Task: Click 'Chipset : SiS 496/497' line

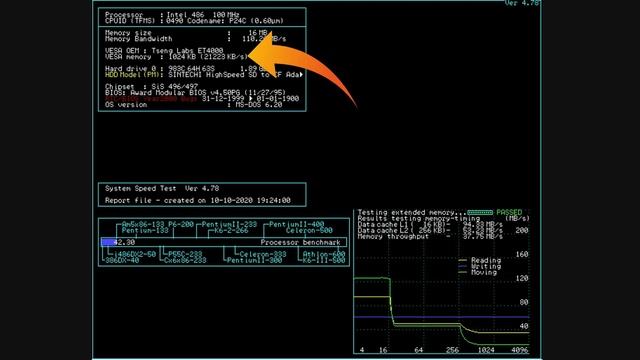Action: (151, 87)
